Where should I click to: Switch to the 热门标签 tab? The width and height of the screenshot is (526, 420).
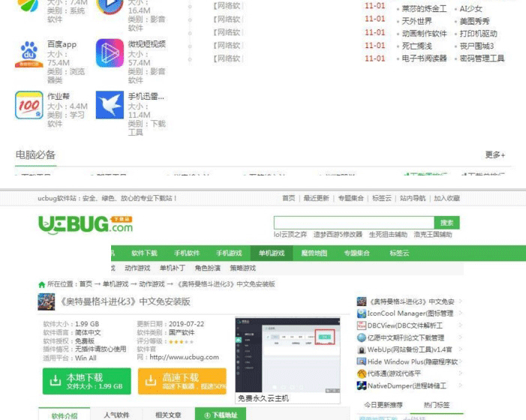(x=437, y=405)
